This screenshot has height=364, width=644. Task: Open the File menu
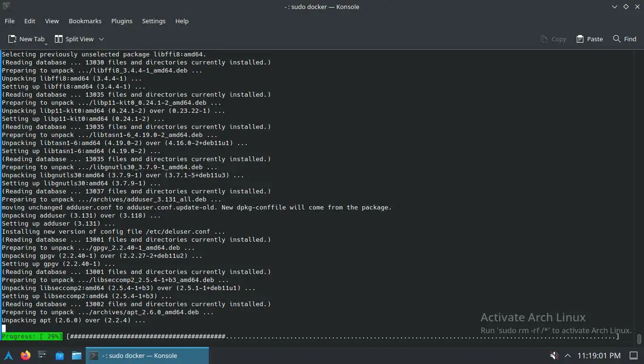tap(9, 21)
